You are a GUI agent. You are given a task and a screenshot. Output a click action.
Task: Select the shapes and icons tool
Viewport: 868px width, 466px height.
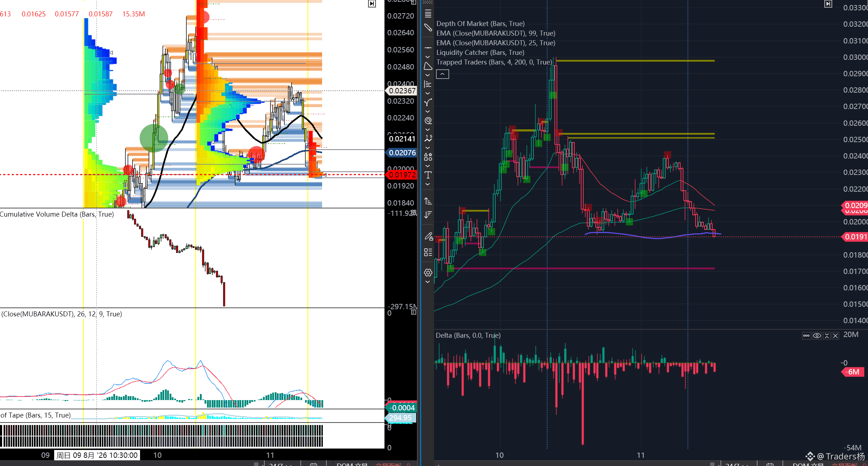click(428, 157)
